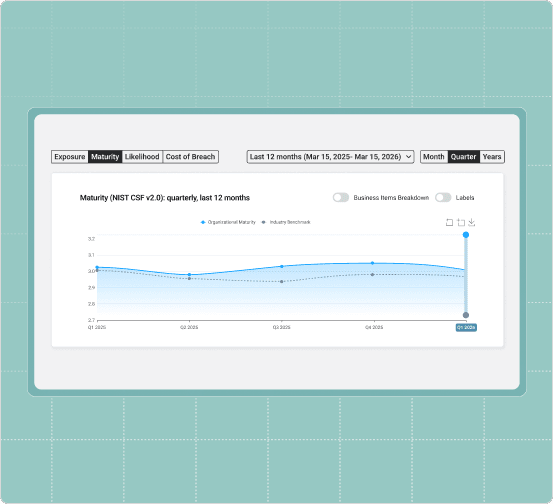Toggle Organizational Maturity legend series
The height and width of the screenshot is (504, 553).
[228, 222]
